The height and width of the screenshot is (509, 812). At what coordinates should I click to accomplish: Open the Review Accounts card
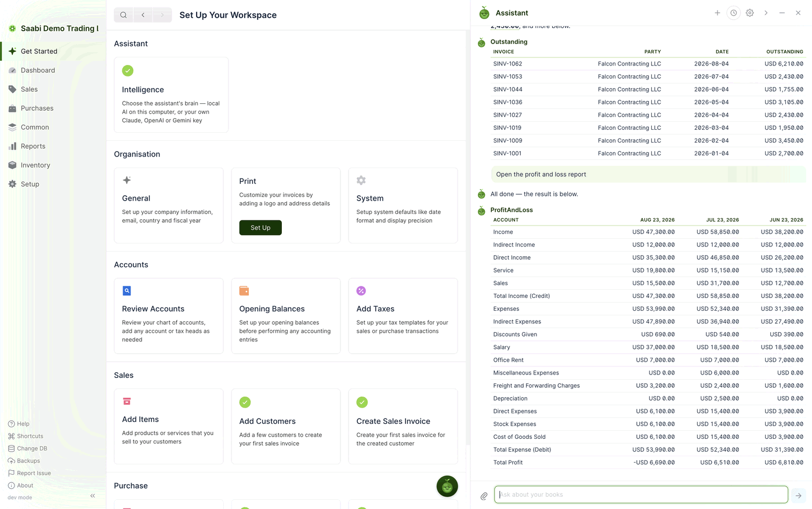pyautogui.click(x=169, y=316)
